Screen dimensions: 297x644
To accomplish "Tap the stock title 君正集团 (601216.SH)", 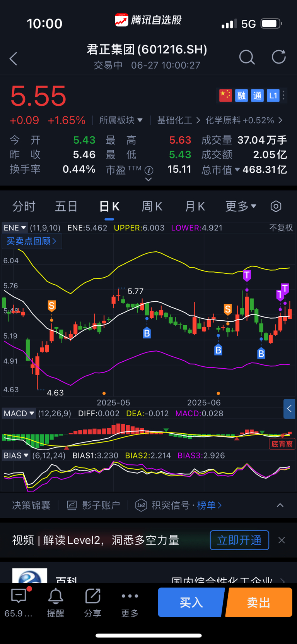I will (147, 50).
